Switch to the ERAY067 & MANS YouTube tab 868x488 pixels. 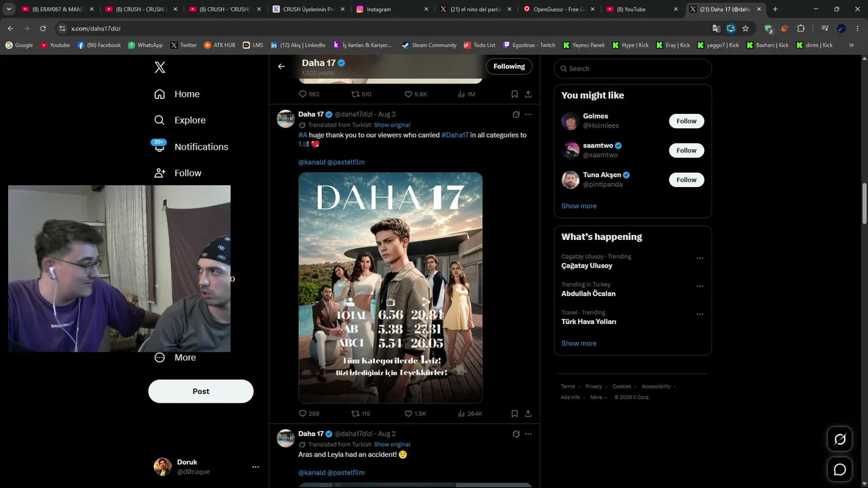(x=56, y=9)
